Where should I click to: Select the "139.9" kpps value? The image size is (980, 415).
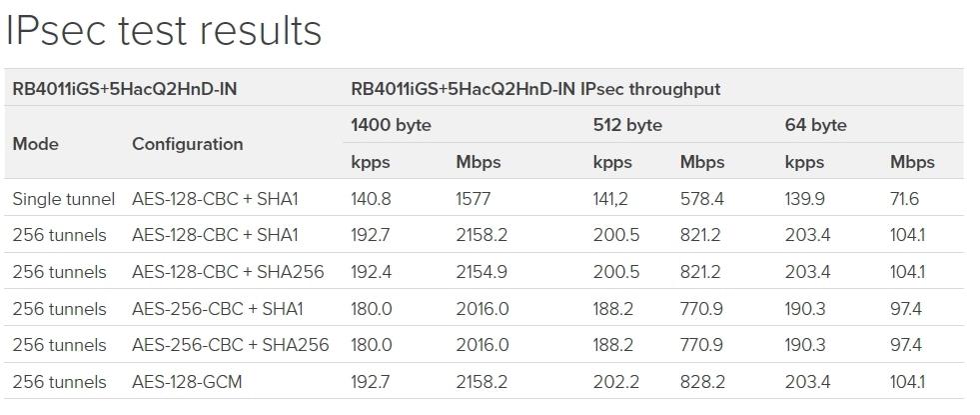[805, 199]
